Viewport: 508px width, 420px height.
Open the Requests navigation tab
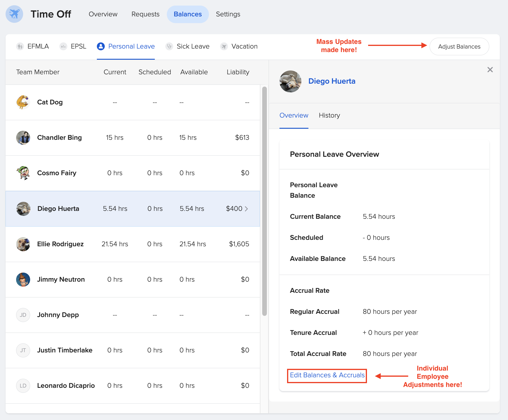click(145, 14)
